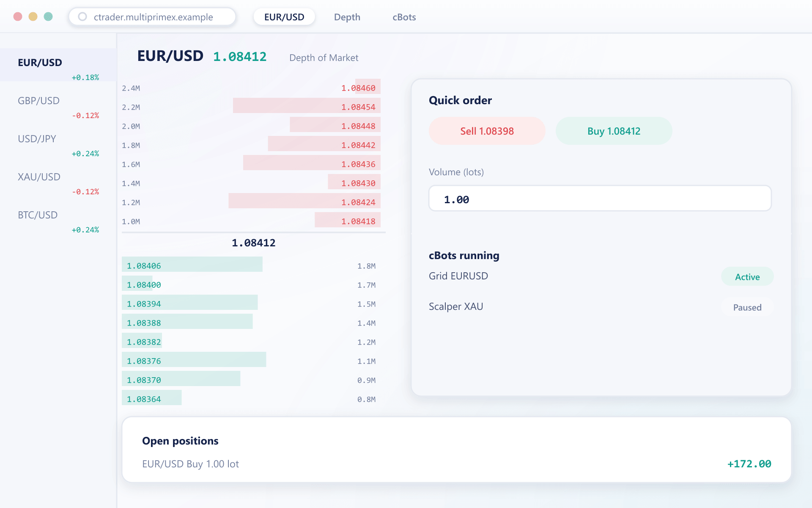The height and width of the screenshot is (508, 812).
Task: Click bid price 1.08376 row
Action: click(x=251, y=359)
